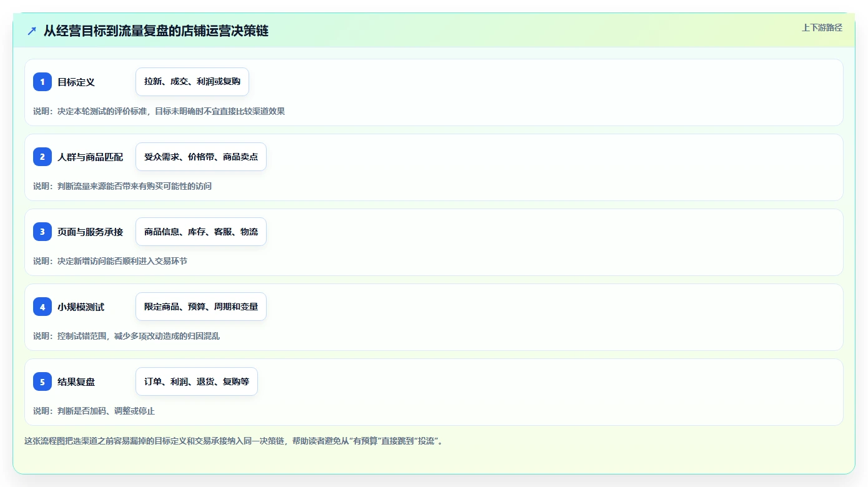Screen dimensions: 868x487
Task: Click the arrow icon beside the title
Action: (x=32, y=31)
